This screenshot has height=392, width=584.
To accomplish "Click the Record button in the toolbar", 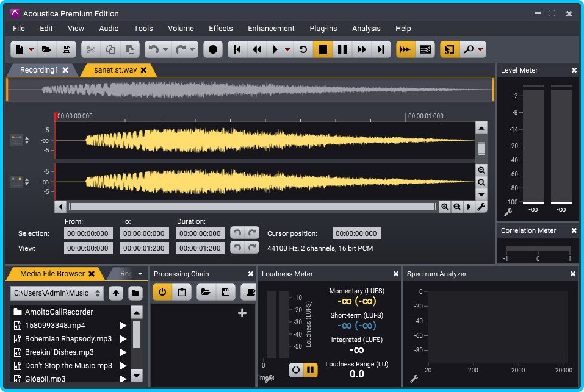I will click(x=212, y=49).
